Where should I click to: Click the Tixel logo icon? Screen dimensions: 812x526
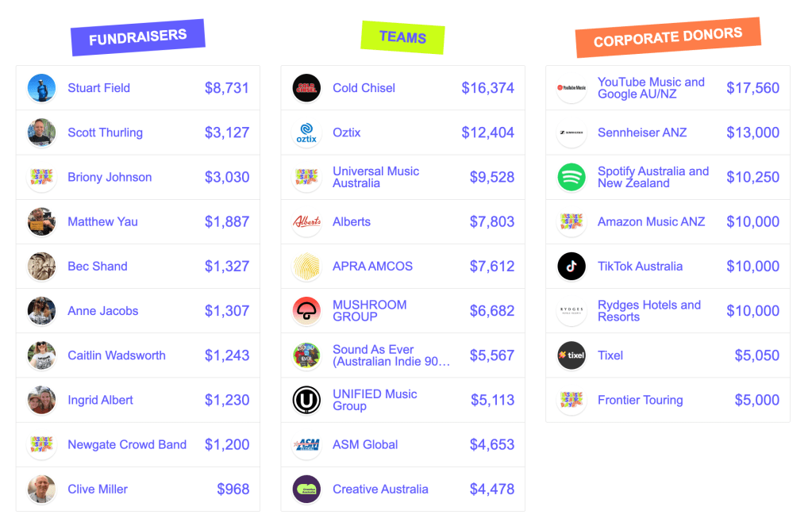coord(571,355)
